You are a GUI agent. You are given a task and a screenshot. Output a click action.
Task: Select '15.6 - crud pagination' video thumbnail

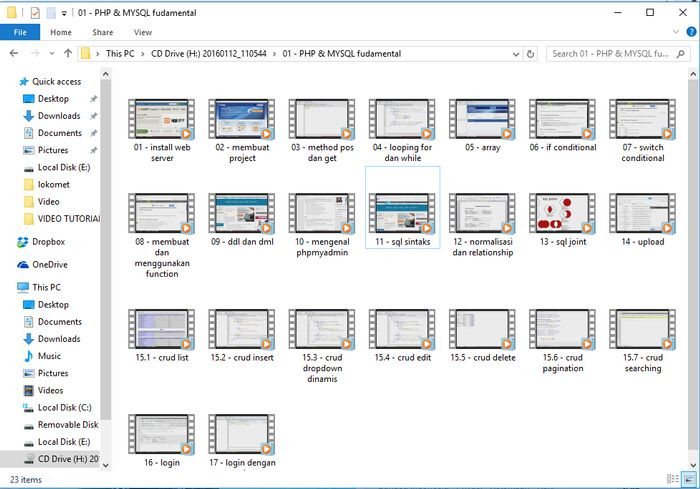563,329
